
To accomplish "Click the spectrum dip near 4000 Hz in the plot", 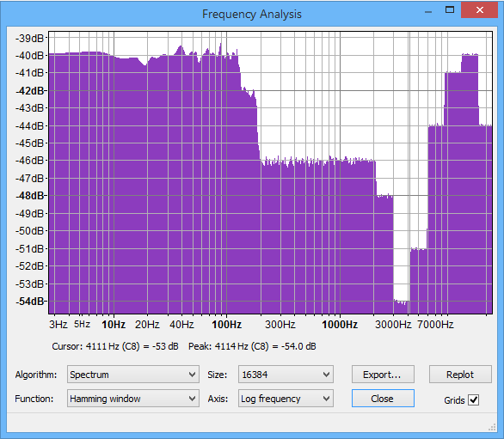I will (x=401, y=303).
